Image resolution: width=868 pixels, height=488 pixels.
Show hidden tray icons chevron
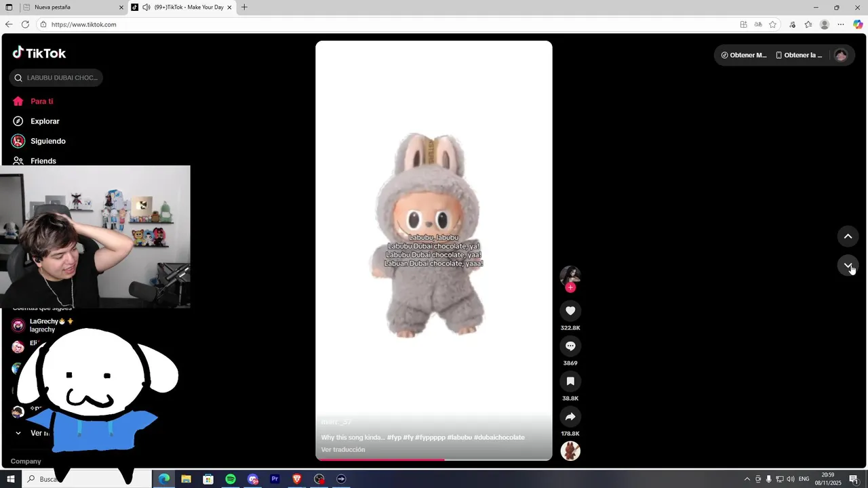(x=747, y=479)
